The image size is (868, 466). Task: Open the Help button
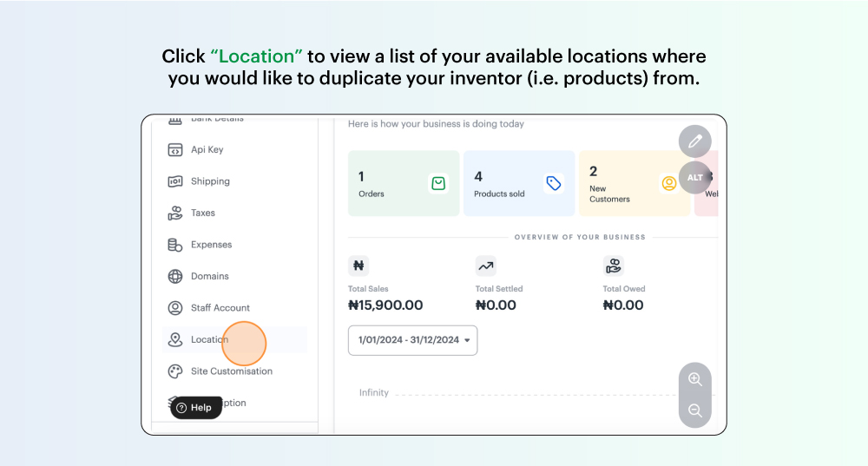point(196,407)
